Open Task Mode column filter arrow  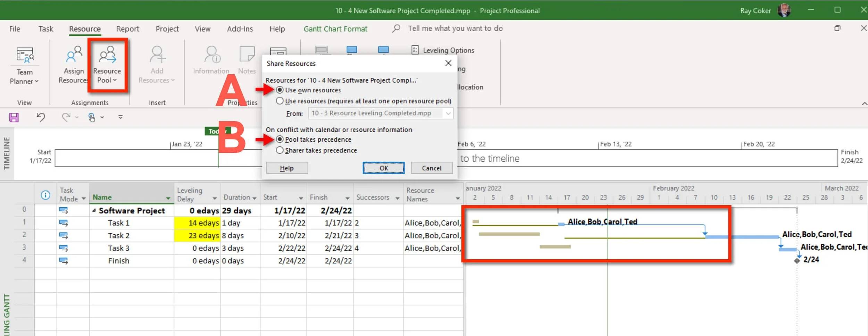point(83,199)
